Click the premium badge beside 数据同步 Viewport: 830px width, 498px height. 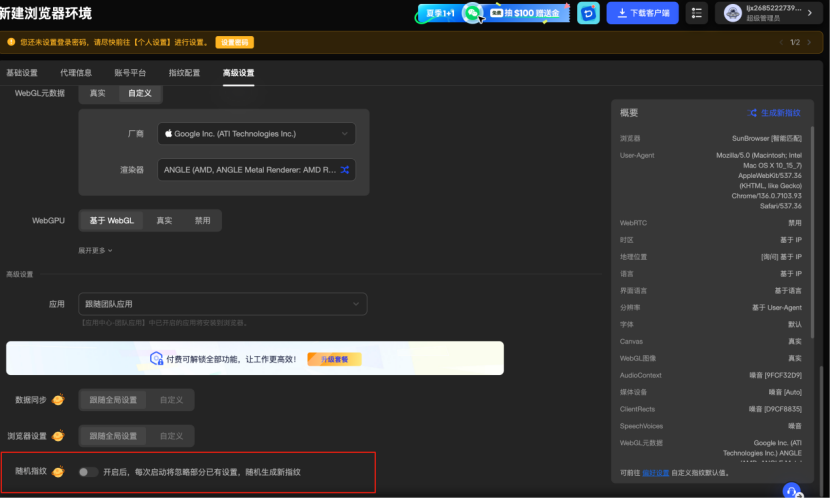pos(59,400)
